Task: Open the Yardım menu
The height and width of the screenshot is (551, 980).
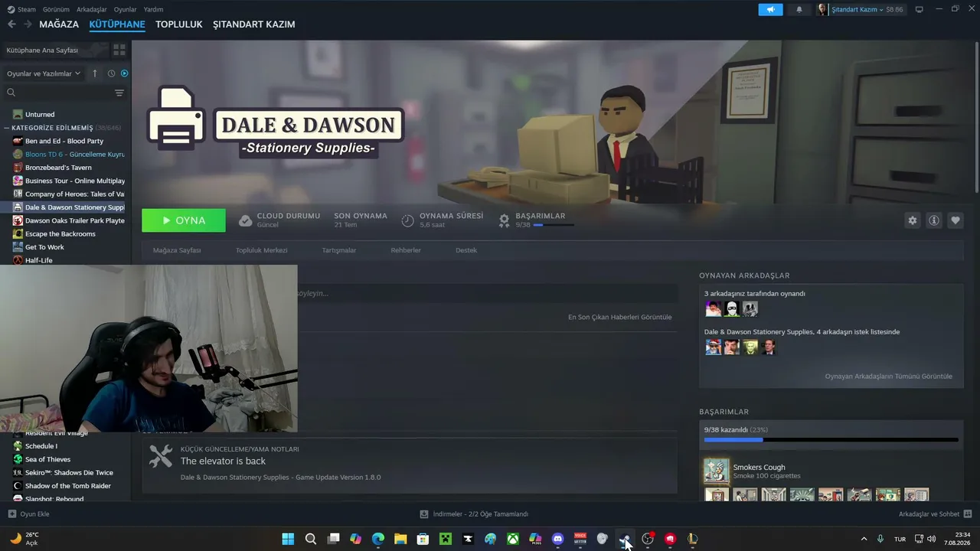Action: (153, 9)
